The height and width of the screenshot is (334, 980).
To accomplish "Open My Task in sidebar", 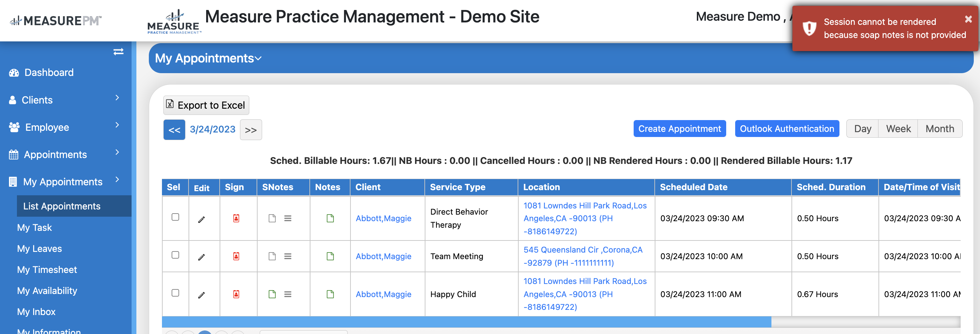I will click(34, 228).
